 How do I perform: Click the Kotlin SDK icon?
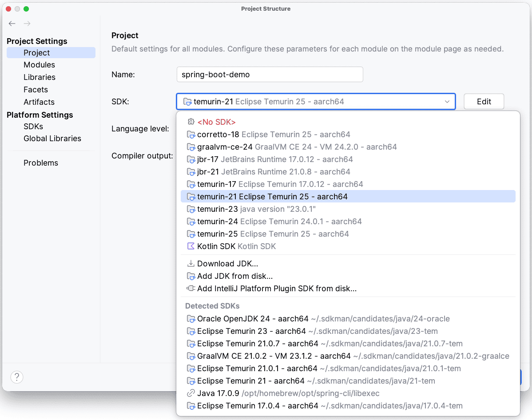[x=191, y=246]
